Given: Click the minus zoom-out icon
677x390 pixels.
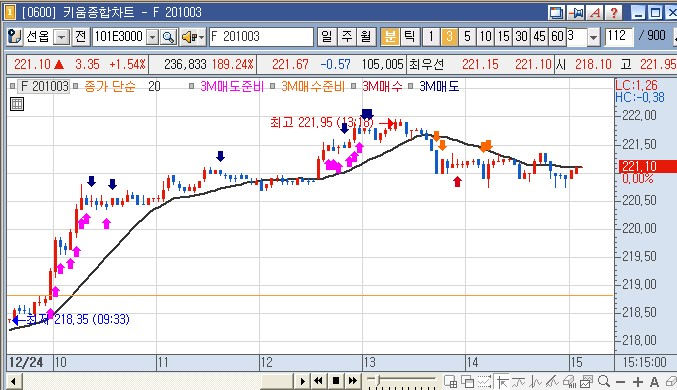Looking at the screenshot, I should click(x=620, y=382).
